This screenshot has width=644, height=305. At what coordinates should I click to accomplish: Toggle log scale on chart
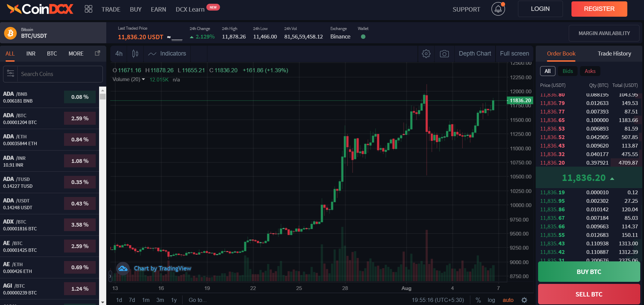click(x=491, y=300)
